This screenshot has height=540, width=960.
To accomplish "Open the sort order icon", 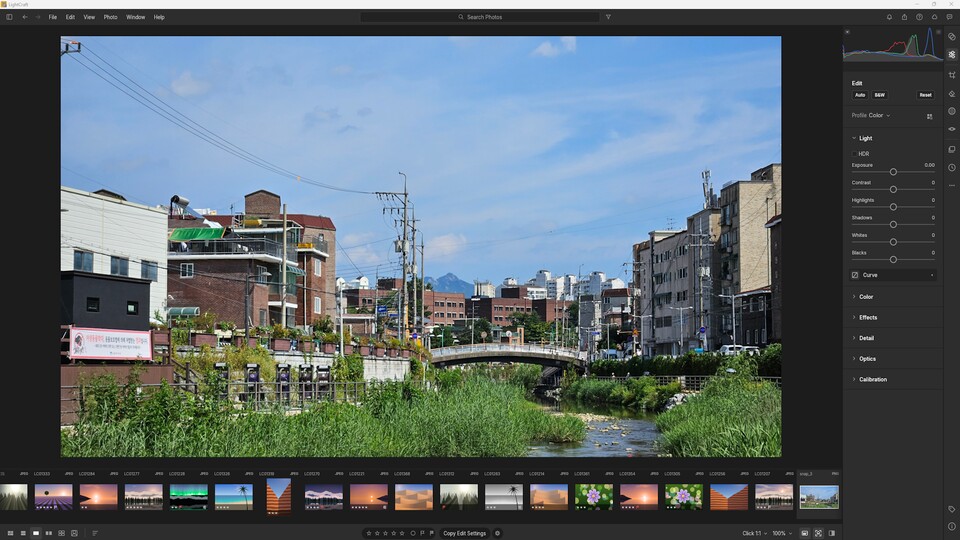I will click(x=95, y=533).
